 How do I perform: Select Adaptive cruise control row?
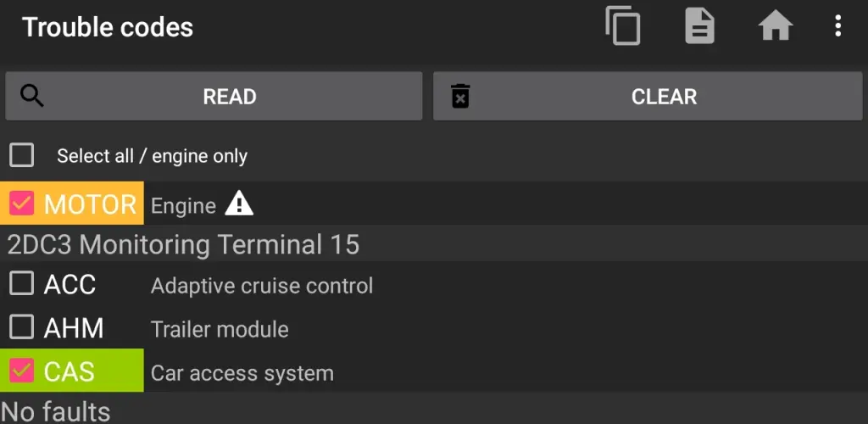434,285
